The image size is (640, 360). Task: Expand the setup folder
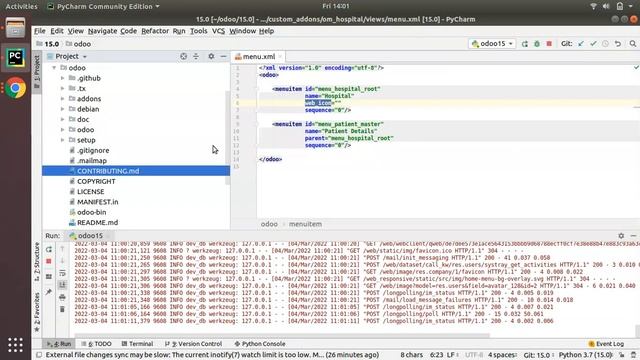point(62,140)
